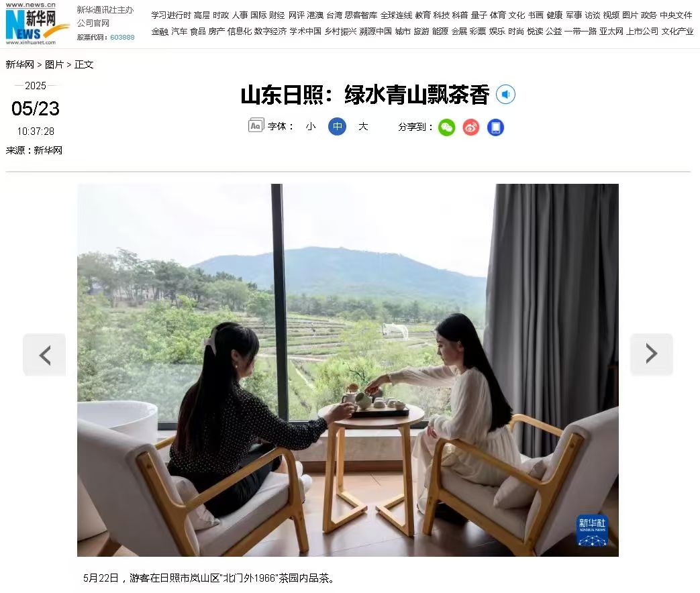Screen dimensions: 700x593
Task: Share the article to Weibo
Action: 471,127
